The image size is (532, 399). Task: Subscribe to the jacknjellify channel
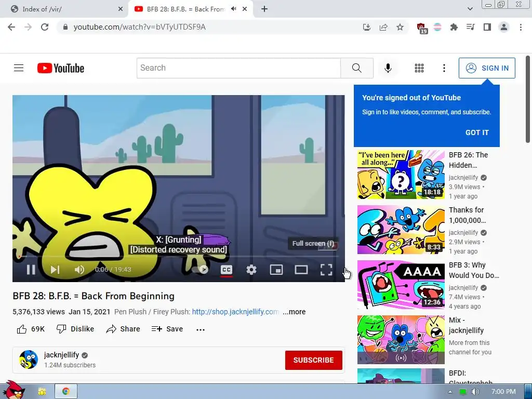(x=313, y=360)
